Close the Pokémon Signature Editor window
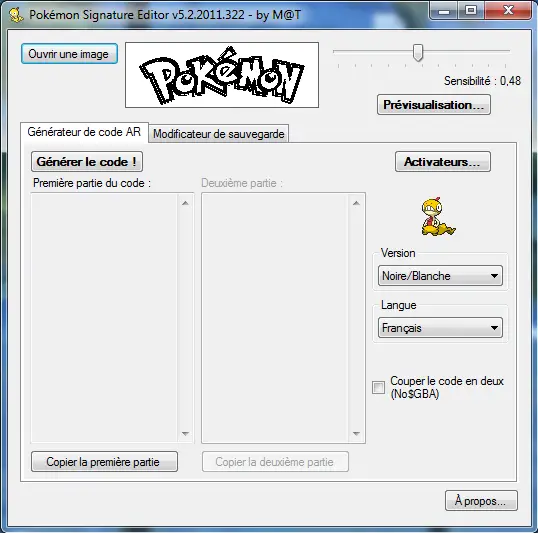Screen dimensions: 538x533 pyautogui.click(x=508, y=11)
